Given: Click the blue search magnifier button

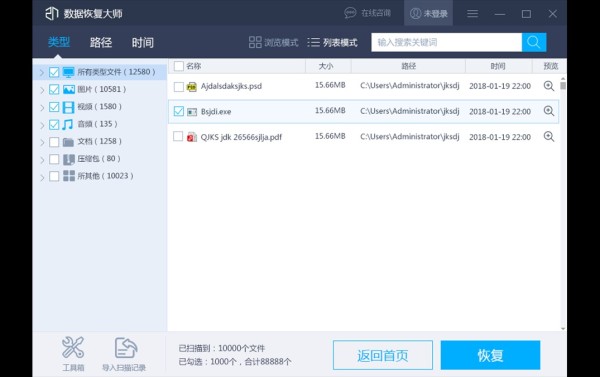Looking at the screenshot, I should coord(533,42).
